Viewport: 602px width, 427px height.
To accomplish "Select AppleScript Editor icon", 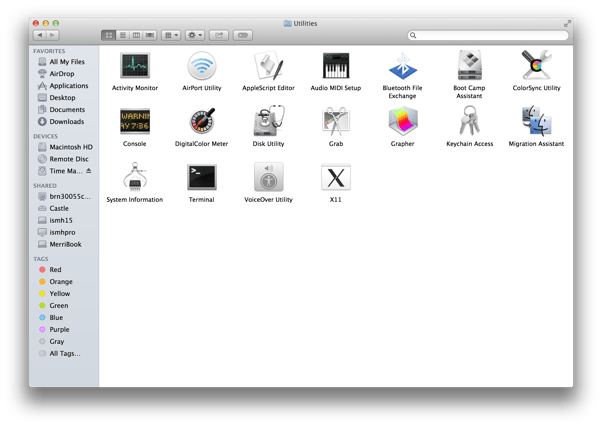I will click(x=268, y=66).
